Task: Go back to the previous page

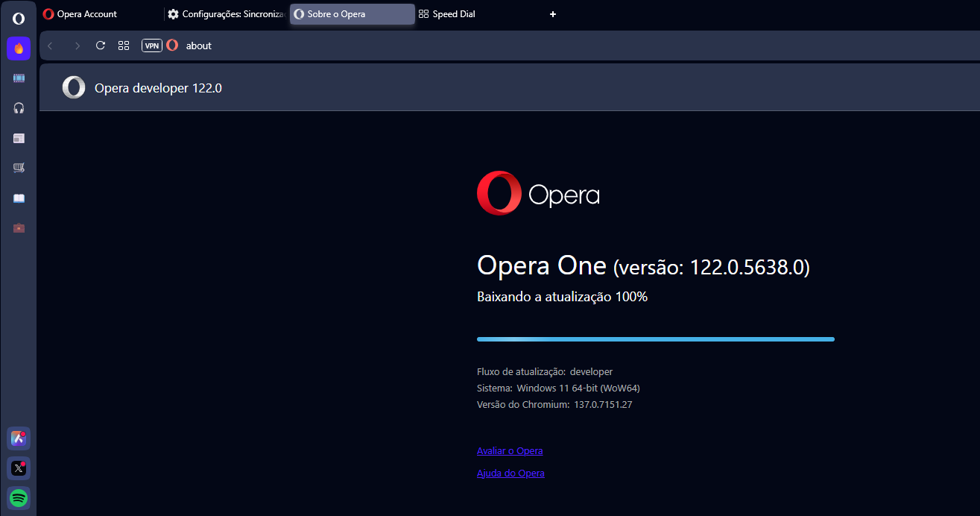Action: pyautogui.click(x=50, y=45)
